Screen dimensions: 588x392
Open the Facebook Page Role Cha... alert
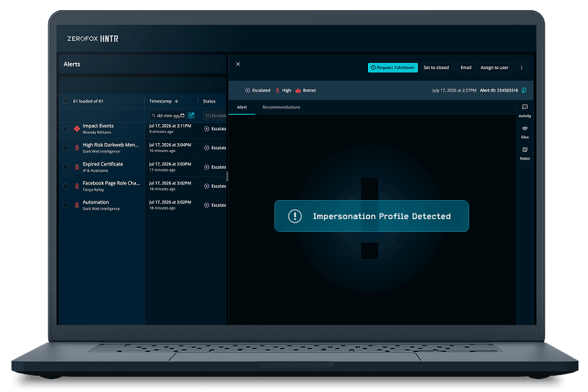coord(111,183)
